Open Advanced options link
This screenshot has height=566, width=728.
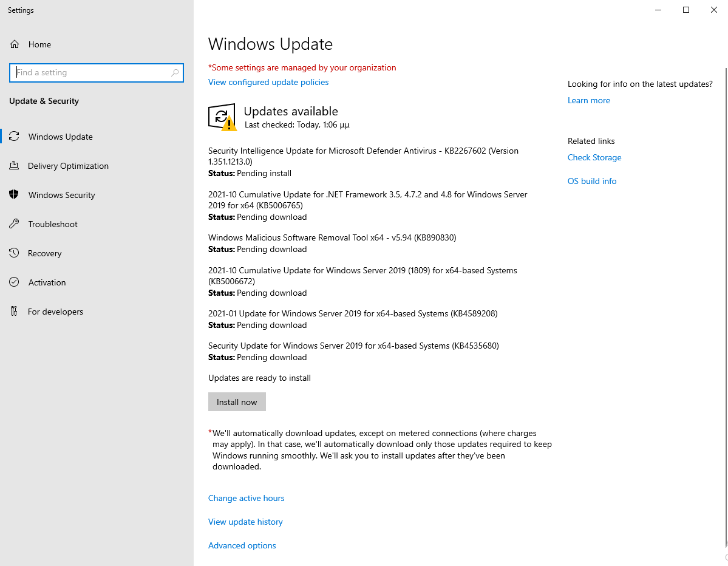tap(242, 545)
